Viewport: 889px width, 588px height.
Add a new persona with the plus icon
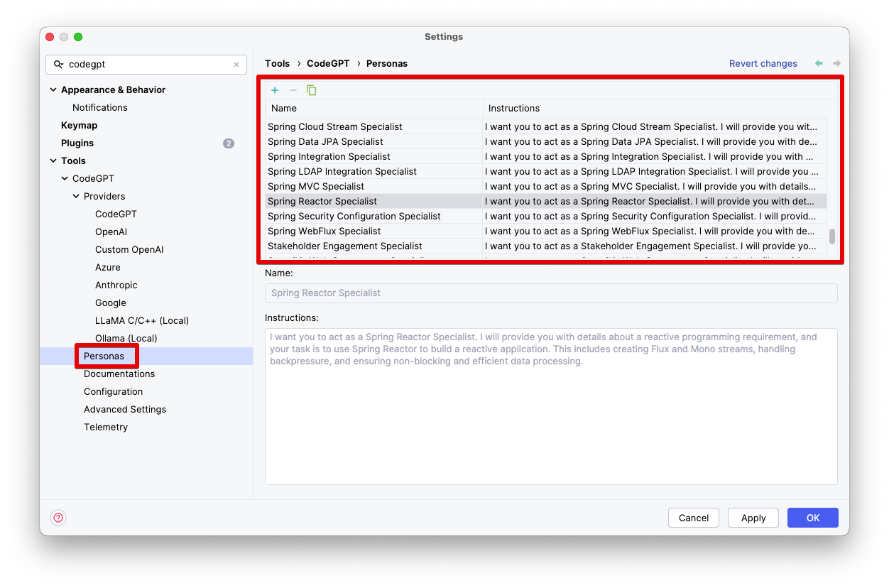(275, 90)
